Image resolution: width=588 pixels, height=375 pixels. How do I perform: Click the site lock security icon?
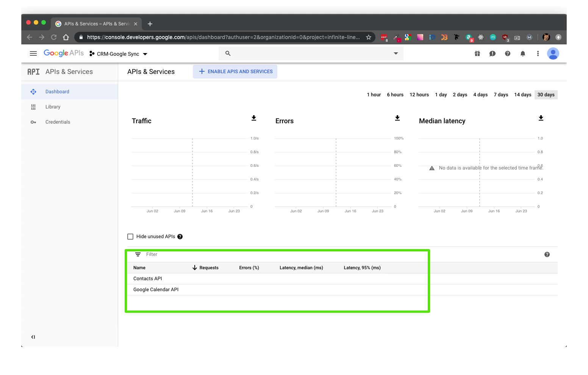tap(81, 37)
